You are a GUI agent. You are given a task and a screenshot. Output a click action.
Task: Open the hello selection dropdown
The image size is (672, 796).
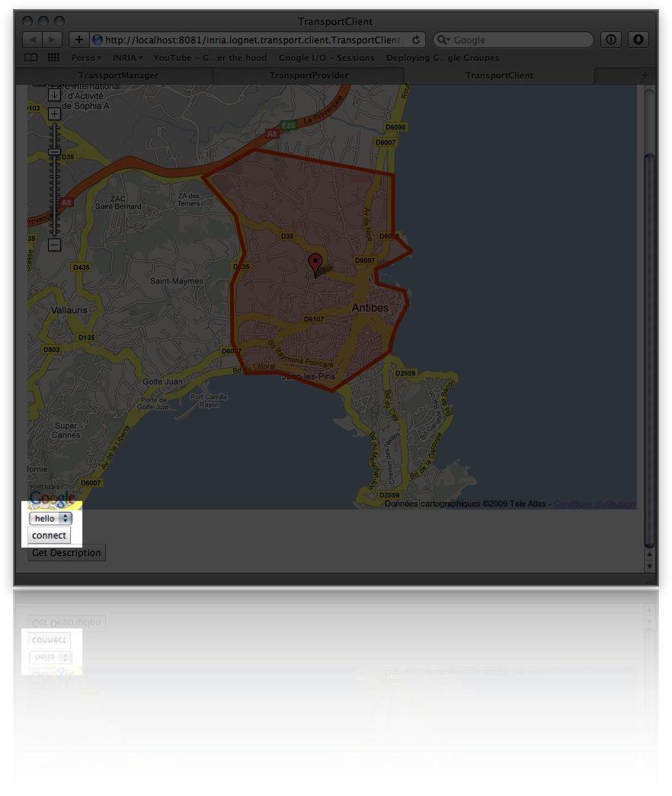tap(50, 518)
